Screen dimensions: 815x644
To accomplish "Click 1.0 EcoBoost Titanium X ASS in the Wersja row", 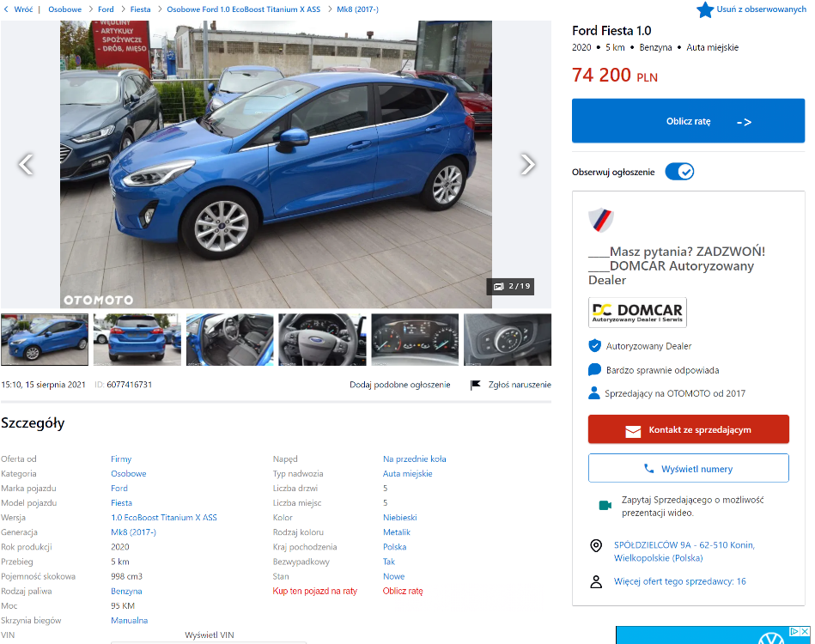I will (164, 517).
